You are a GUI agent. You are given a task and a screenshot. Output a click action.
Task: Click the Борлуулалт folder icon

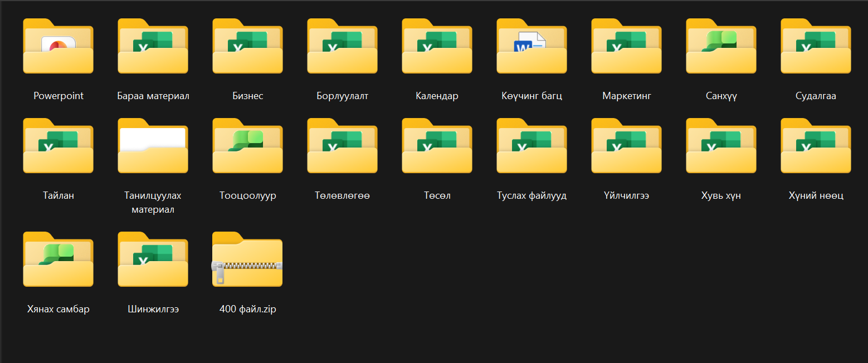(x=342, y=47)
